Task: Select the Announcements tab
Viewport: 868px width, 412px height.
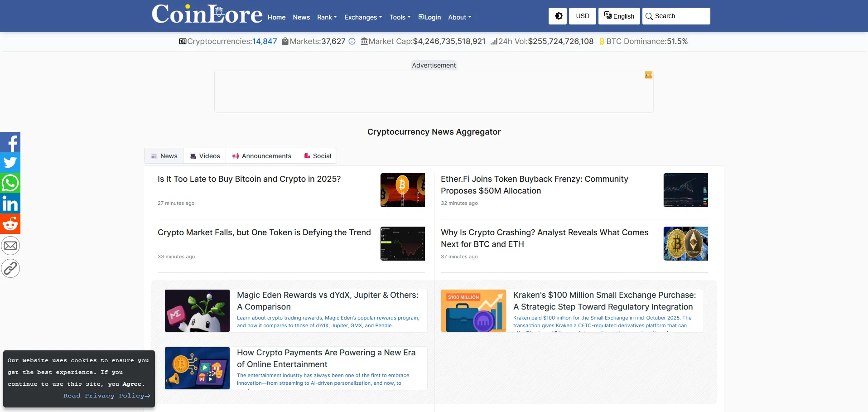Action: coord(261,156)
